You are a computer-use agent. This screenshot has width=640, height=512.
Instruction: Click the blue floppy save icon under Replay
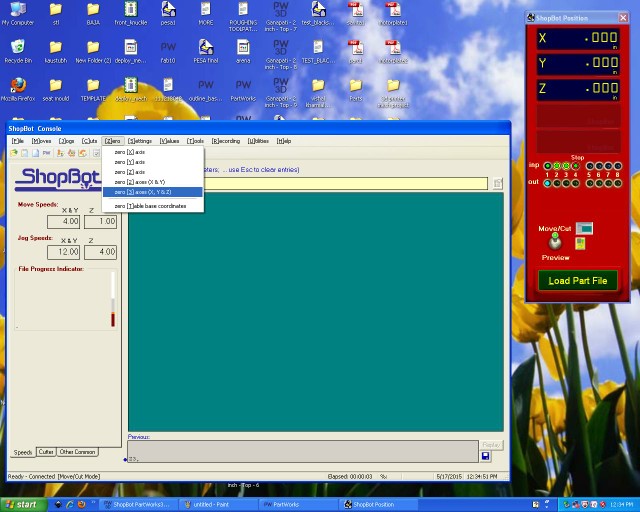(485, 456)
